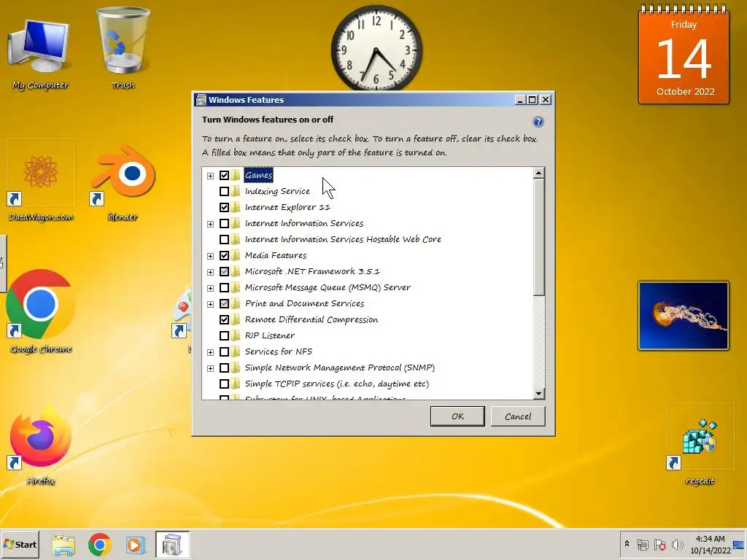Select Simple Network Management Protocol (SNMP) label
The image size is (747, 560).
point(340,367)
